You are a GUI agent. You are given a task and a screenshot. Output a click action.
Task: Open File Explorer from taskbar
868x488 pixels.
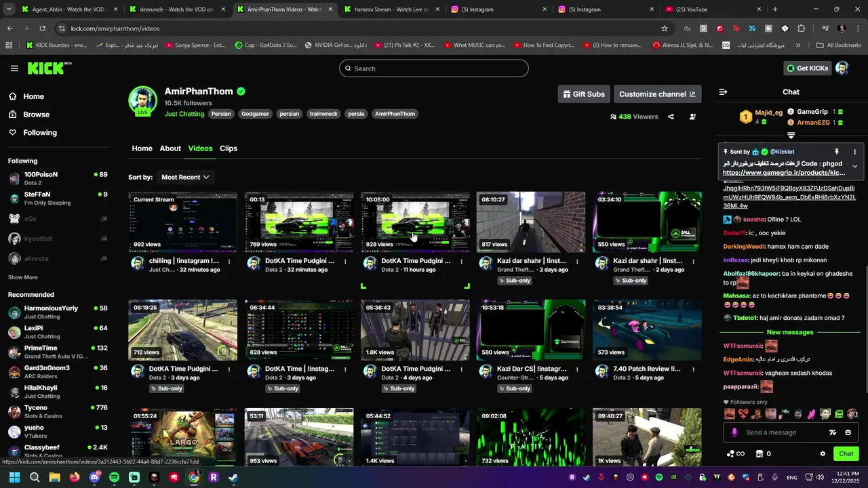click(x=54, y=477)
